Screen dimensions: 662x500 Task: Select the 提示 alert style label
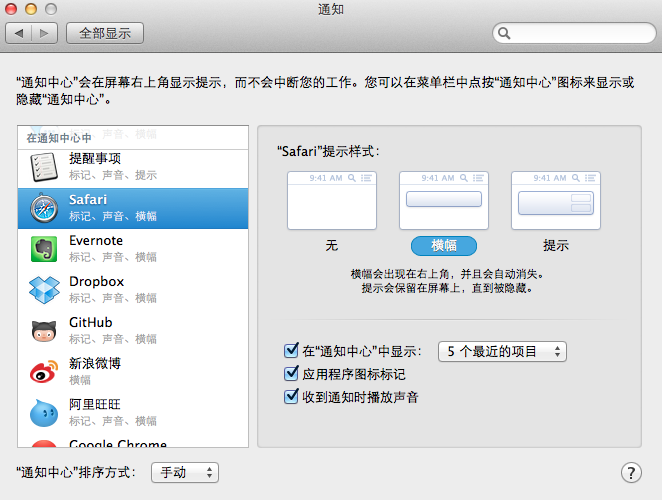point(556,245)
